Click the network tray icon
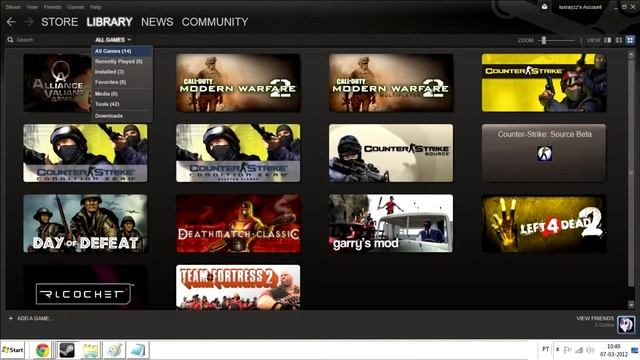 [579, 350]
